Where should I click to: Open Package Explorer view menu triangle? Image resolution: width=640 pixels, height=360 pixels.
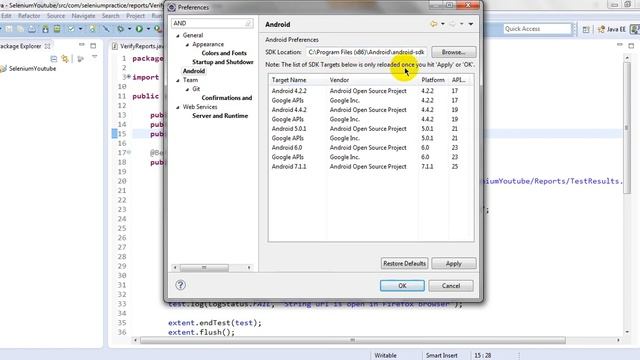point(94,57)
